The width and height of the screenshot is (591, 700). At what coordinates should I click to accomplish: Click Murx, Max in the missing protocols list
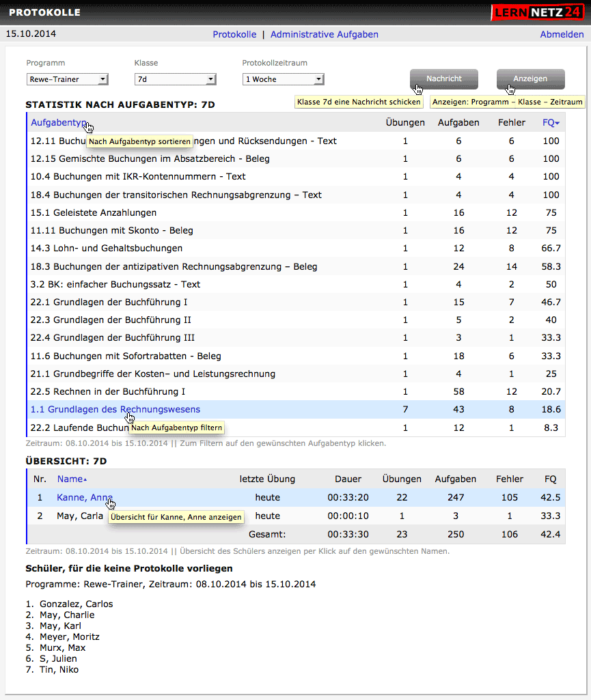pyautogui.click(x=63, y=648)
